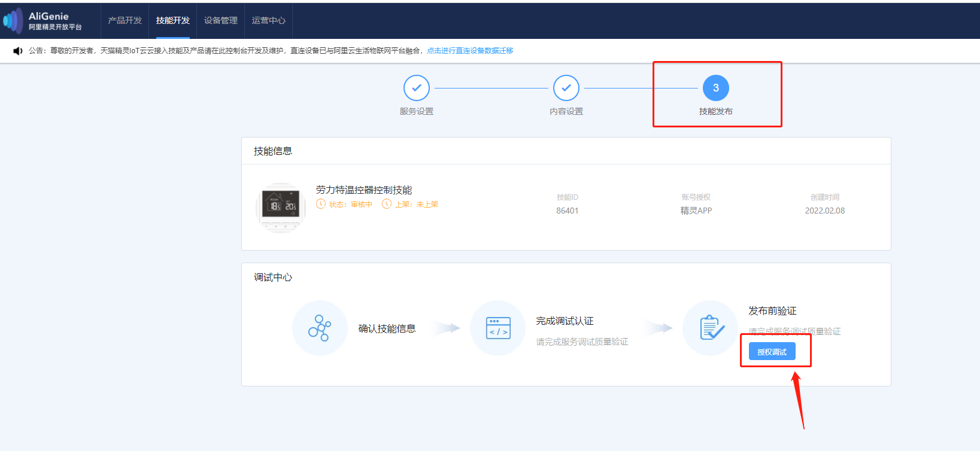Click the 发布前验证 clipboard check icon
980x451 pixels.
pos(711,328)
